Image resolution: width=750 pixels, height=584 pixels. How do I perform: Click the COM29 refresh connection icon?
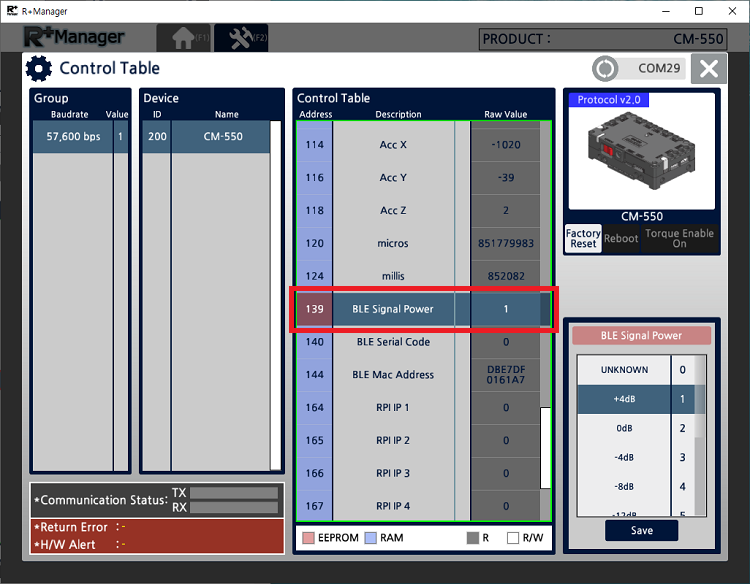pos(605,69)
